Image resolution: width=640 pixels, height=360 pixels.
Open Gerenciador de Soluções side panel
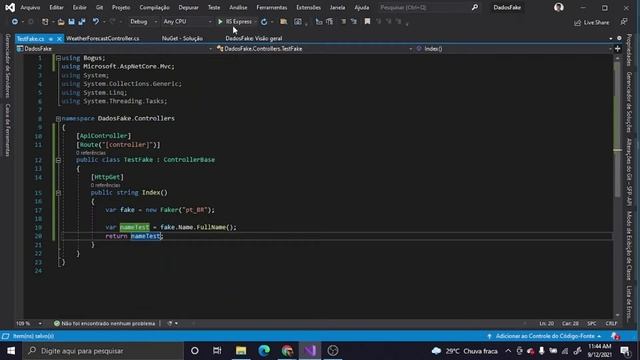click(629, 102)
